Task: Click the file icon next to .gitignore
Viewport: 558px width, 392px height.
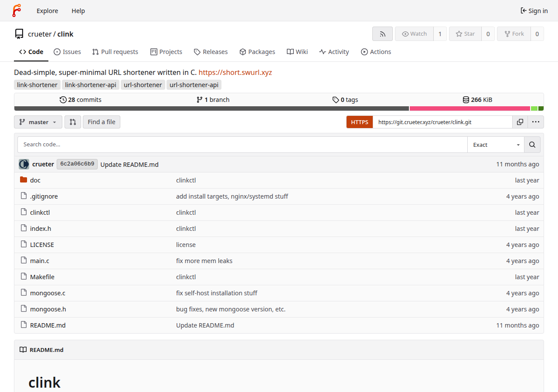Action: [24, 196]
